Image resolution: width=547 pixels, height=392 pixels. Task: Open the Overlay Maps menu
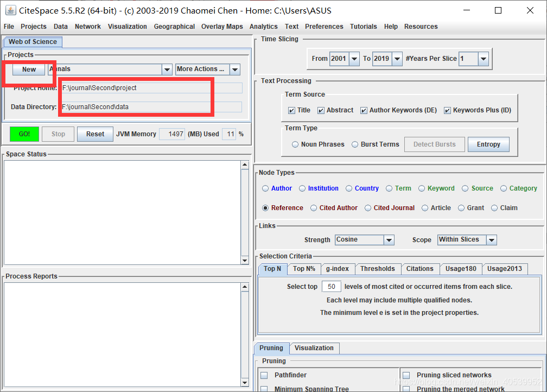(222, 27)
